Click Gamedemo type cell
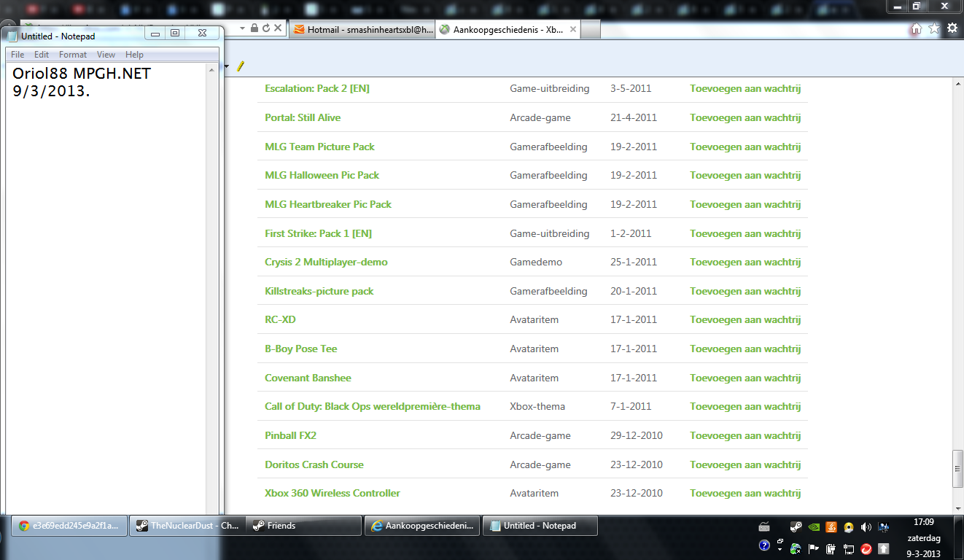Viewport: 964px width, 560px height. click(x=536, y=262)
